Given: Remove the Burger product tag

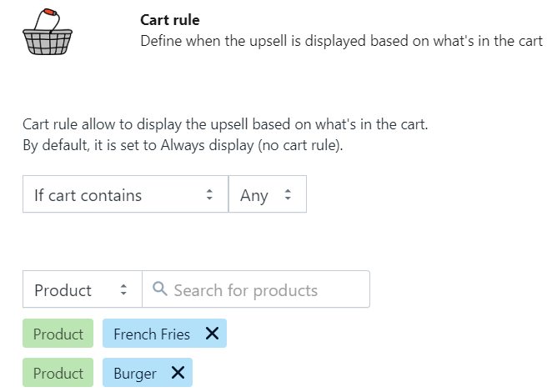Looking at the screenshot, I should click(178, 373).
